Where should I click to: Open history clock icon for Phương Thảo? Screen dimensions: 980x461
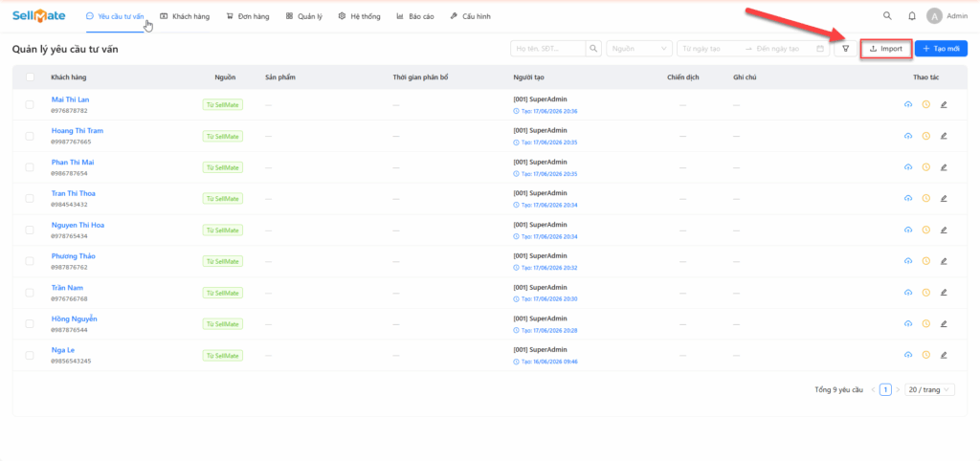point(926,261)
